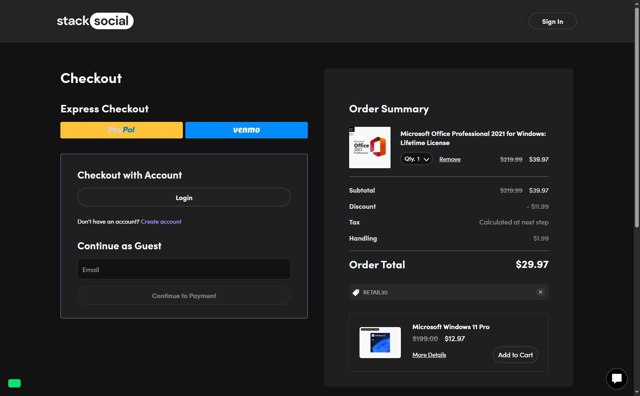The image size is (640, 396).
Task: Expand the Qty. 1 quantity dropdown
Action: [x=416, y=159]
